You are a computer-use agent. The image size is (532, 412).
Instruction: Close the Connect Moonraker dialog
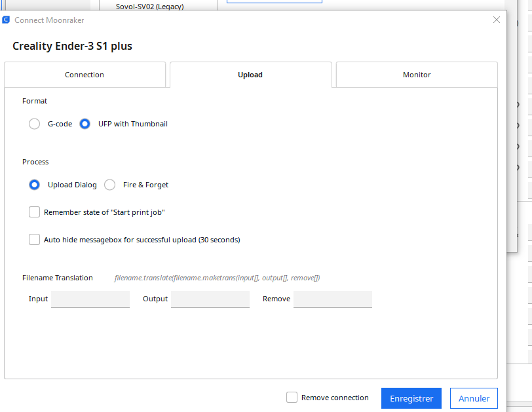[497, 20]
